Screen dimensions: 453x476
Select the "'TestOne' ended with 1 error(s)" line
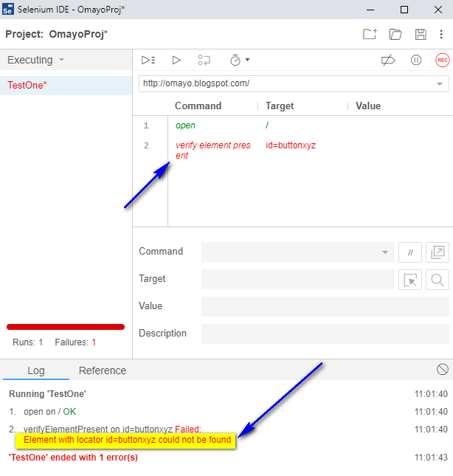[74, 457]
